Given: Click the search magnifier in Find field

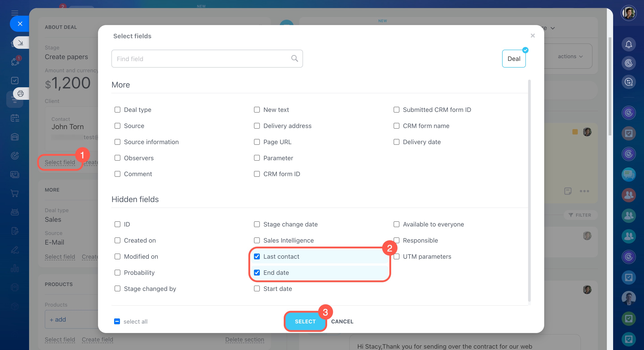Looking at the screenshot, I should pos(294,58).
